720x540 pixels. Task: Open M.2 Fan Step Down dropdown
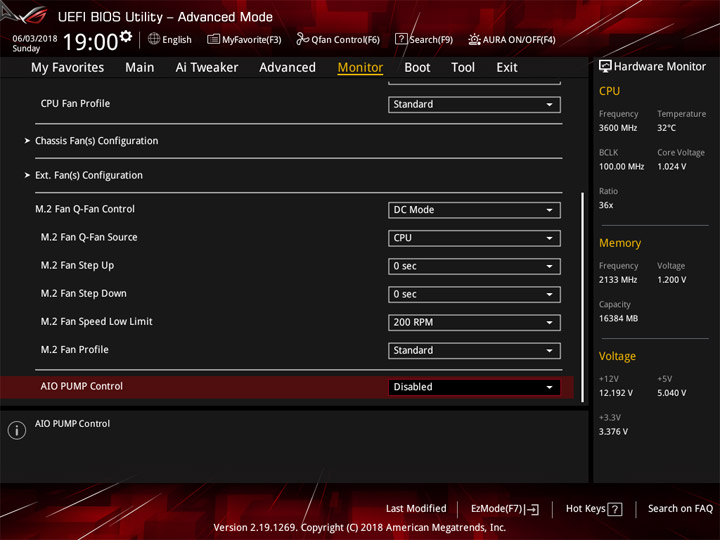(x=474, y=294)
